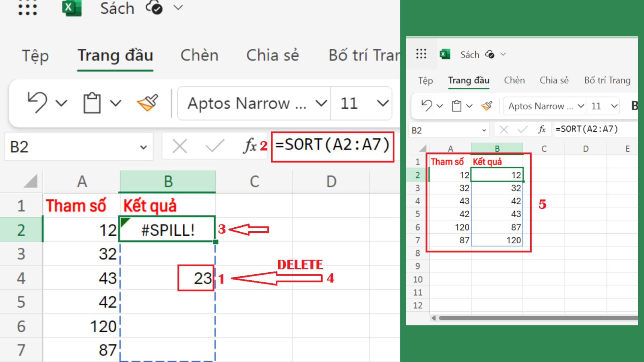Expand the Name Box dropdown arrow, left window
The height and width of the screenshot is (362, 644).
[x=143, y=147]
